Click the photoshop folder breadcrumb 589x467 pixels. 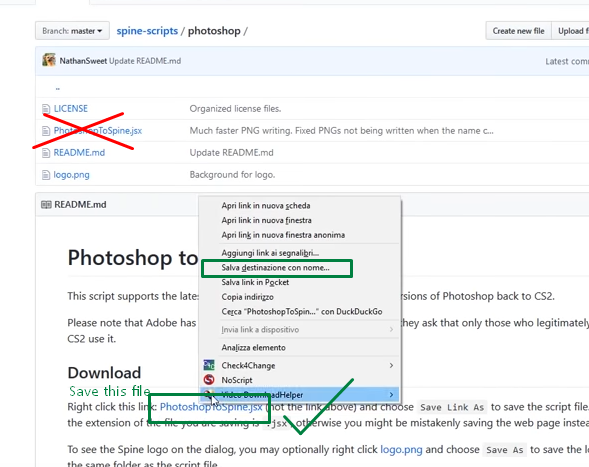(x=214, y=31)
